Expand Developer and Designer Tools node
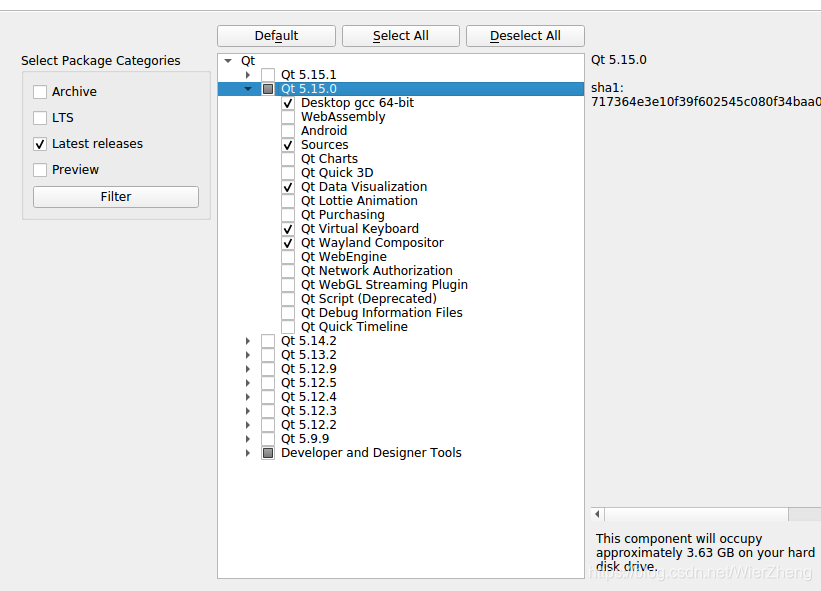This screenshot has height=591, width=821. click(247, 452)
